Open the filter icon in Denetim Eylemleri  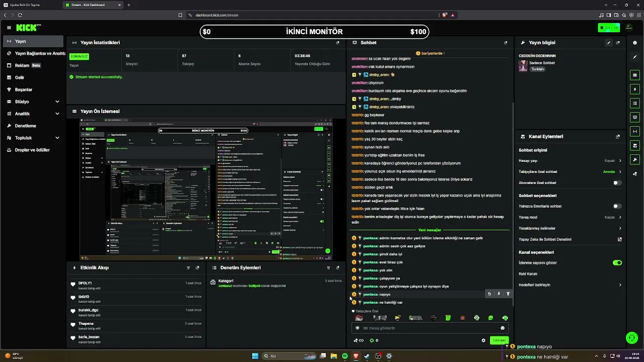point(329,267)
